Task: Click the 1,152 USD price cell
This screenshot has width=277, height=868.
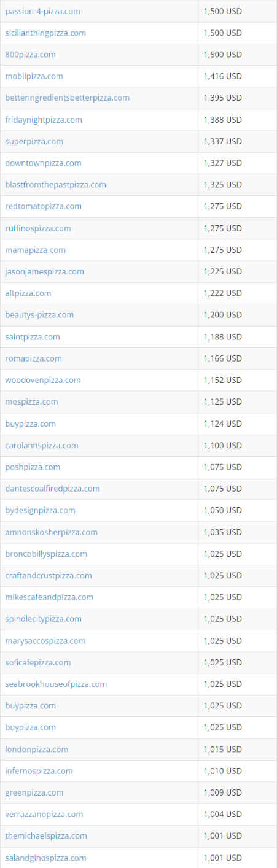Action: click(x=237, y=381)
